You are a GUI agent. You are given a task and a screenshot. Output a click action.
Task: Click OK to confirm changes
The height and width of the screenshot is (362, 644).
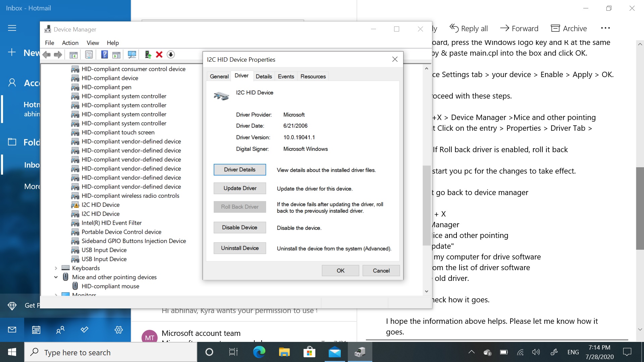tap(340, 270)
